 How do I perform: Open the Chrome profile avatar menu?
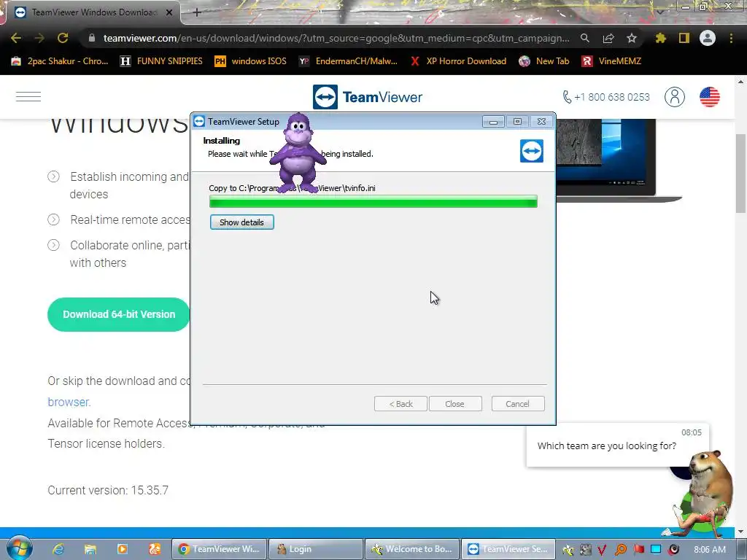(708, 38)
